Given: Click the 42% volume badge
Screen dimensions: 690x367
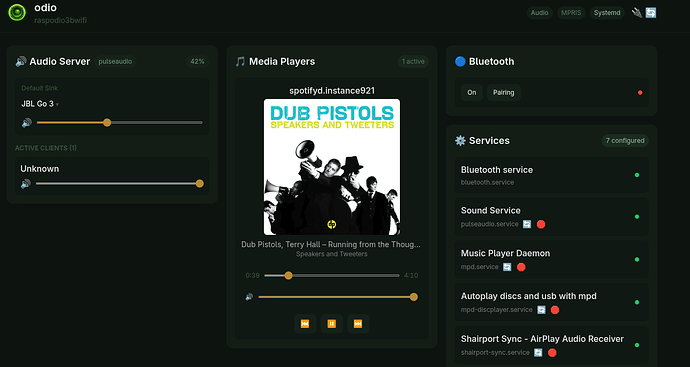Looking at the screenshot, I should pyautogui.click(x=198, y=62).
